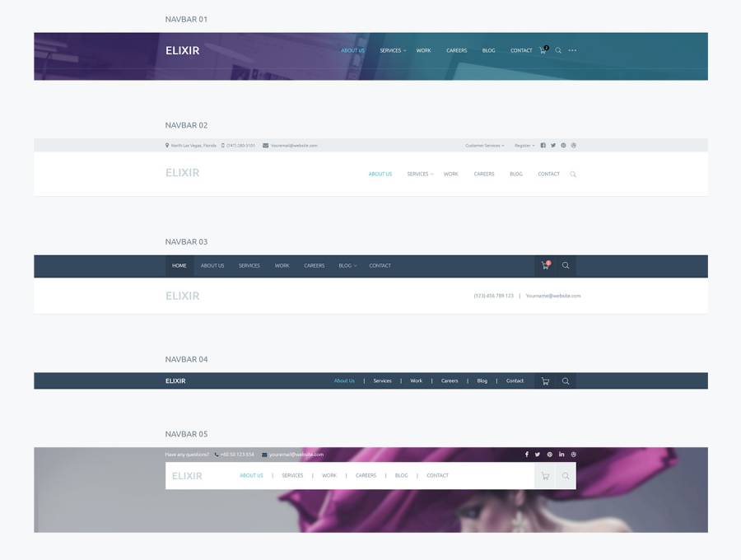Image resolution: width=741 pixels, height=560 pixels.
Task: Expand Services dropdown in Navbar 01
Action: 393,50
